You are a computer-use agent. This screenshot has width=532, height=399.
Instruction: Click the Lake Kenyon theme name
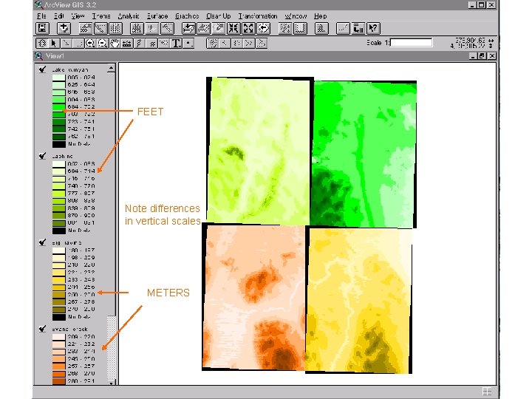coord(70,70)
